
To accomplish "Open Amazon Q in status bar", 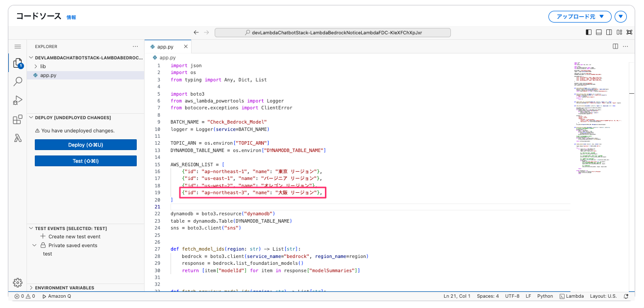I will [x=57, y=296].
